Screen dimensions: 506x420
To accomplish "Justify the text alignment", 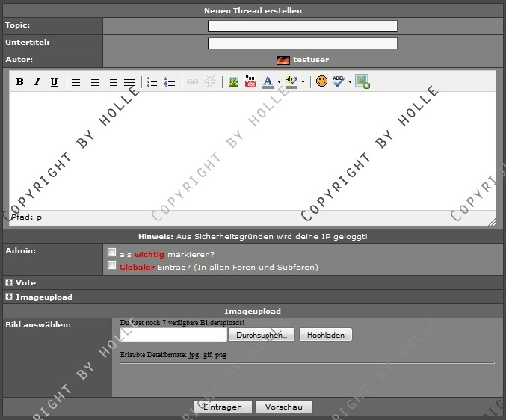I will point(129,82).
